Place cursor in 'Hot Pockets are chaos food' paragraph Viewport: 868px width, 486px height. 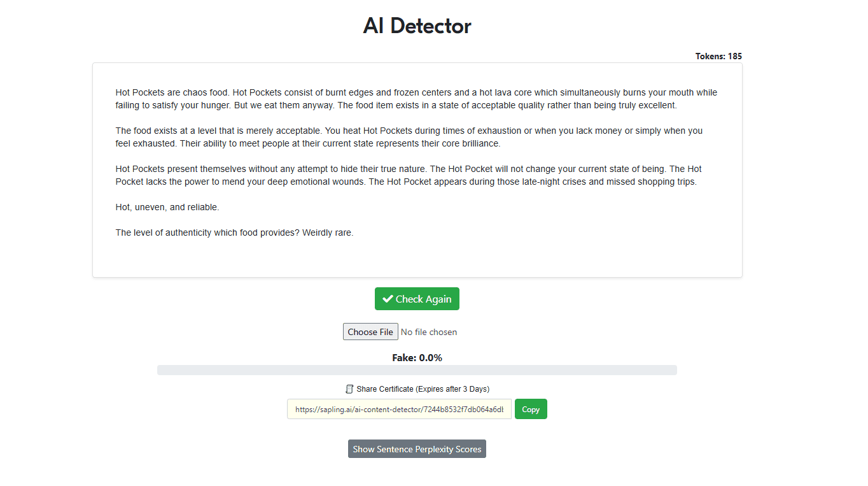pyautogui.click(x=416, y=99)
